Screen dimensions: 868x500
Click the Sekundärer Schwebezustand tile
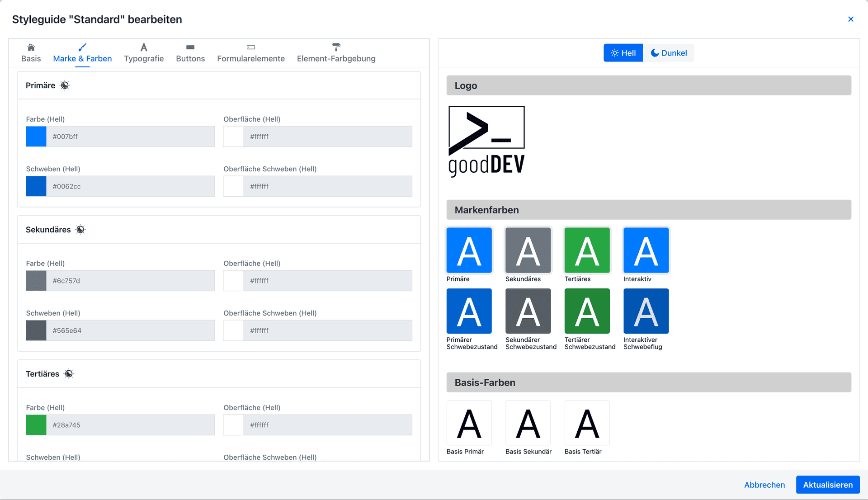[x=528, y=311]
